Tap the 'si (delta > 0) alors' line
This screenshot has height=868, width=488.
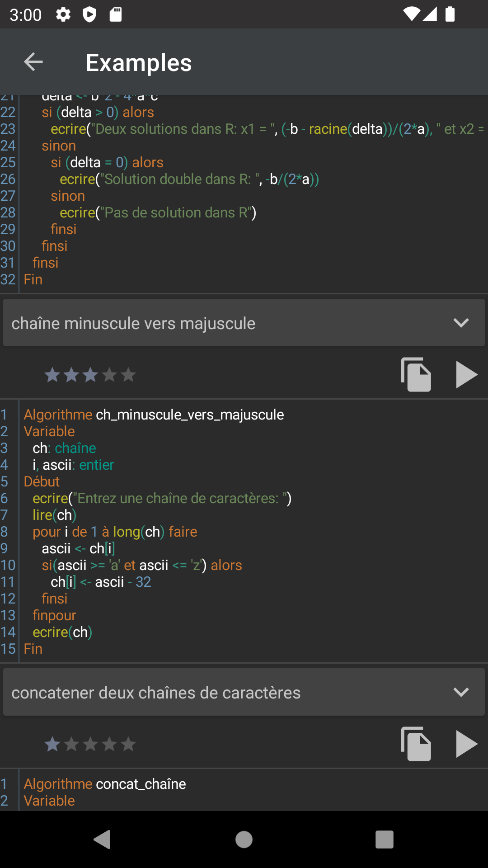click(98, 112)
